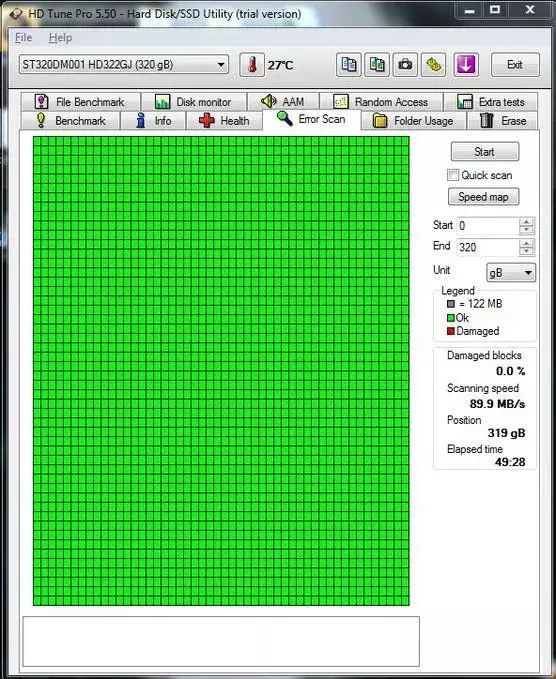
Task: Open the Speed map button
Action: click(x=483, y=197)
